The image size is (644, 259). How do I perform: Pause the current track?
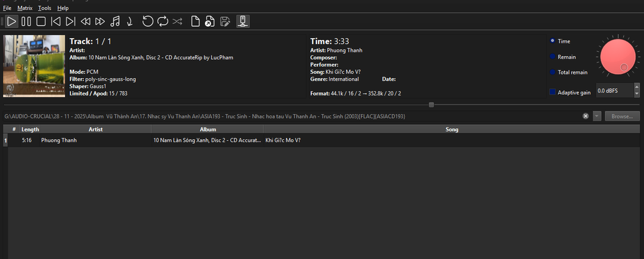point(26,21)
